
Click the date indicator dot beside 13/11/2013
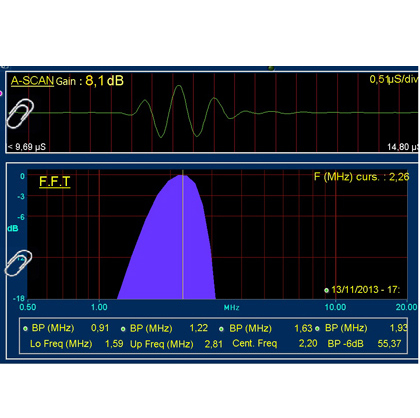pyautogui.click(x=326, y=290)
